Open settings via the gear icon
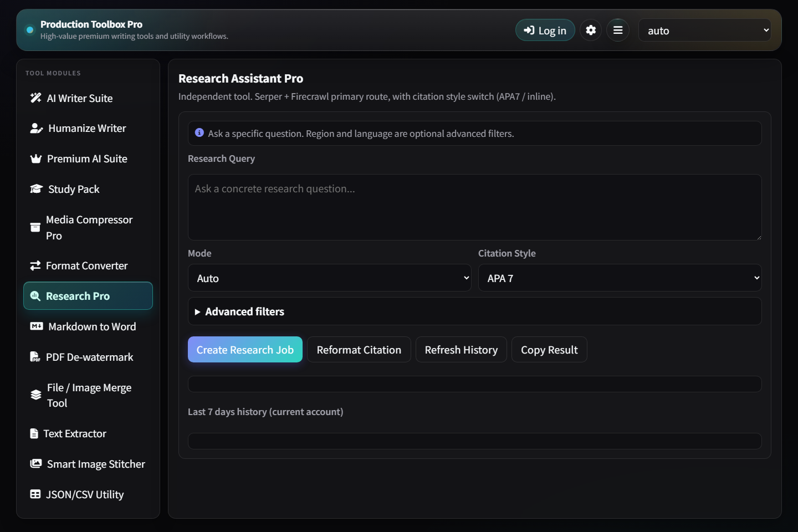Image resolution: width=798 pixels, height=532 pixels. [x=591, y=30]
